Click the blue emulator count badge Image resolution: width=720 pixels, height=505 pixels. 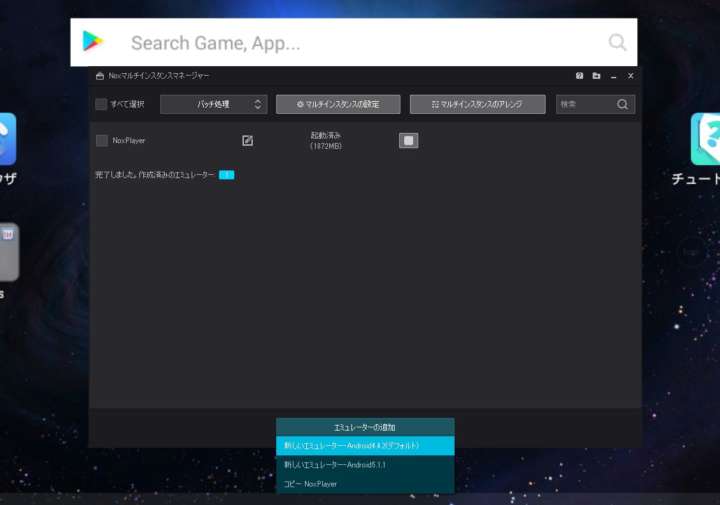point(226,175)
